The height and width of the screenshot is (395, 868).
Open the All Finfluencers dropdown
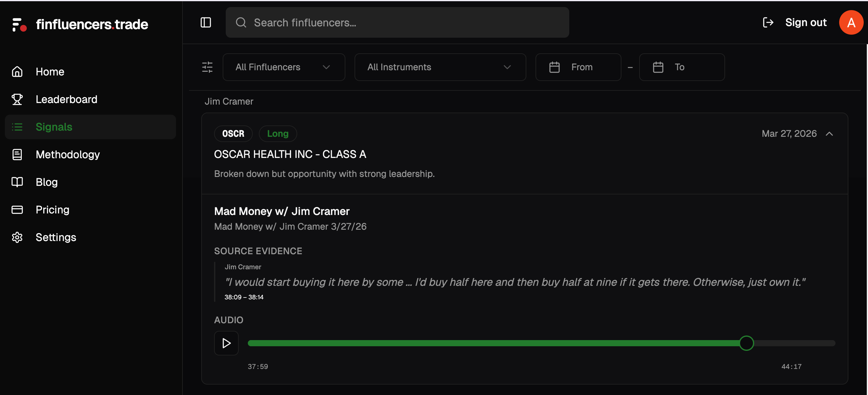click(x=284, y=67)
